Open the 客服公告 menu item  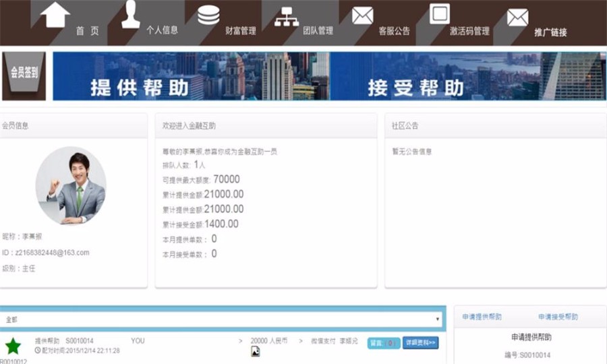395,31
